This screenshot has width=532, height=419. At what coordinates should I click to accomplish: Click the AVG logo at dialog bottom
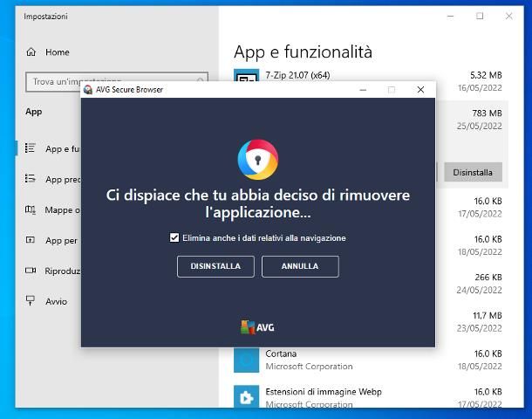(x=258, y=327)
